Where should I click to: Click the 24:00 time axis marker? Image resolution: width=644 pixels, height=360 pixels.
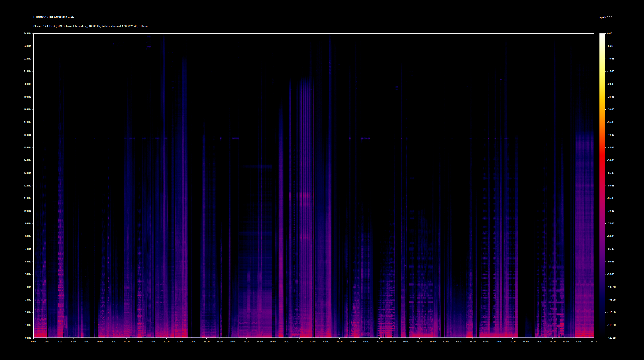(x=193, y=342)
